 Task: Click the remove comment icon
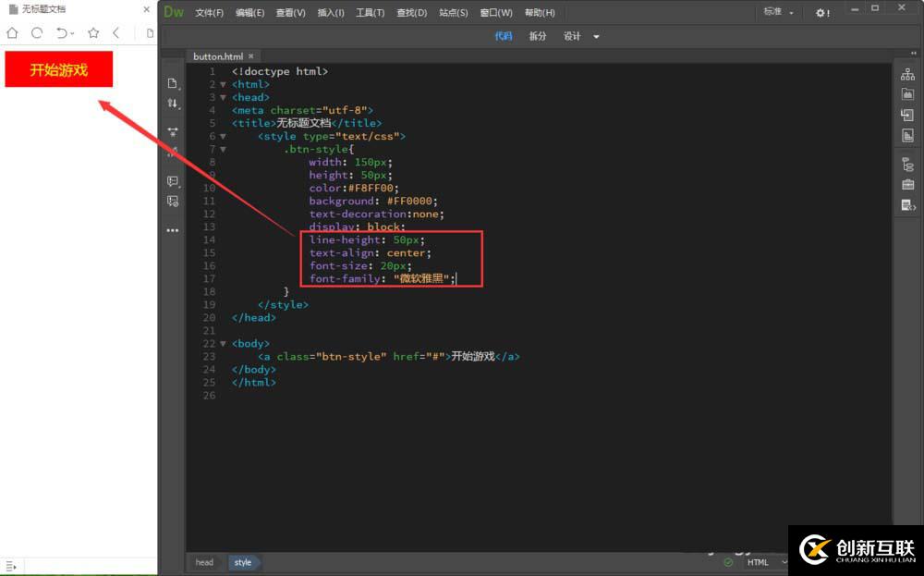173,202
